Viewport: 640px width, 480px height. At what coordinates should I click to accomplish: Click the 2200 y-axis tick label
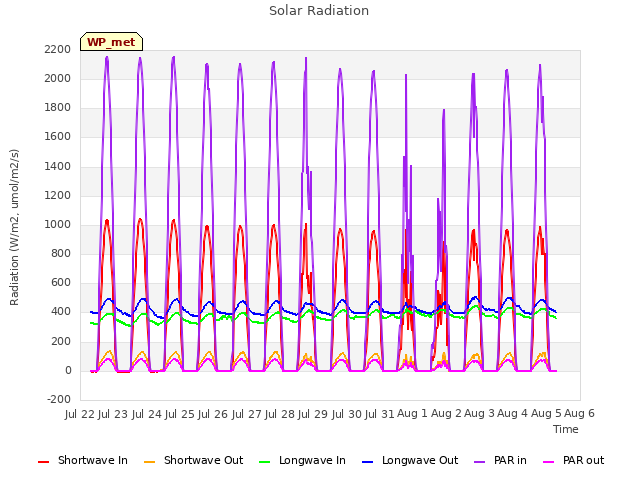pos(58,49)
